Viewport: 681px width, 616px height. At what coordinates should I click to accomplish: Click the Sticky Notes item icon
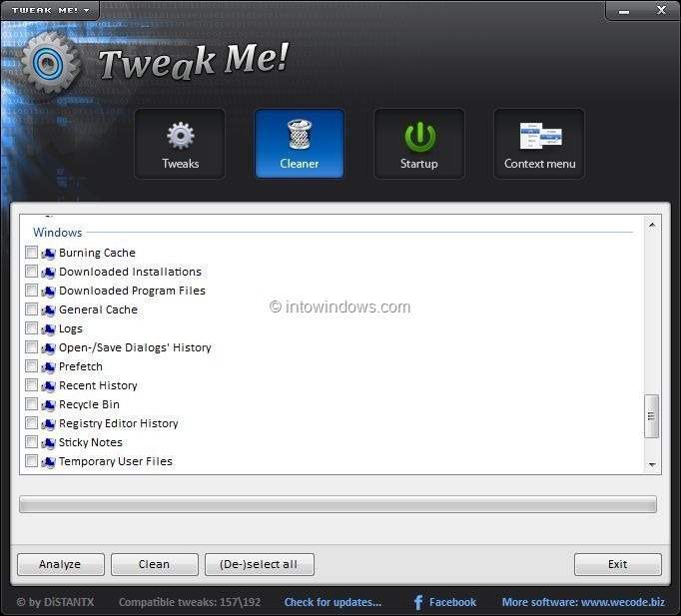tap(49, 443)
